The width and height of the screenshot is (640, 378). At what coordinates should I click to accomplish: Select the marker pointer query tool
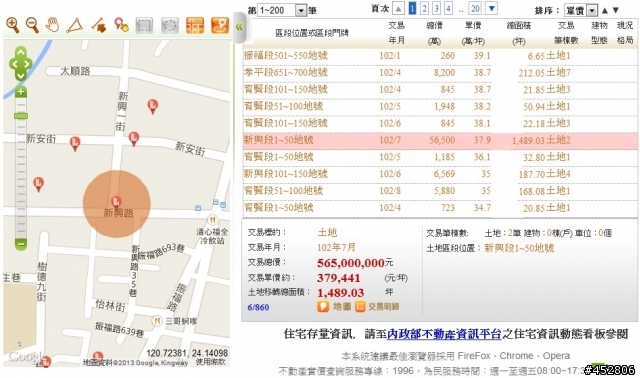coord(121,25)
